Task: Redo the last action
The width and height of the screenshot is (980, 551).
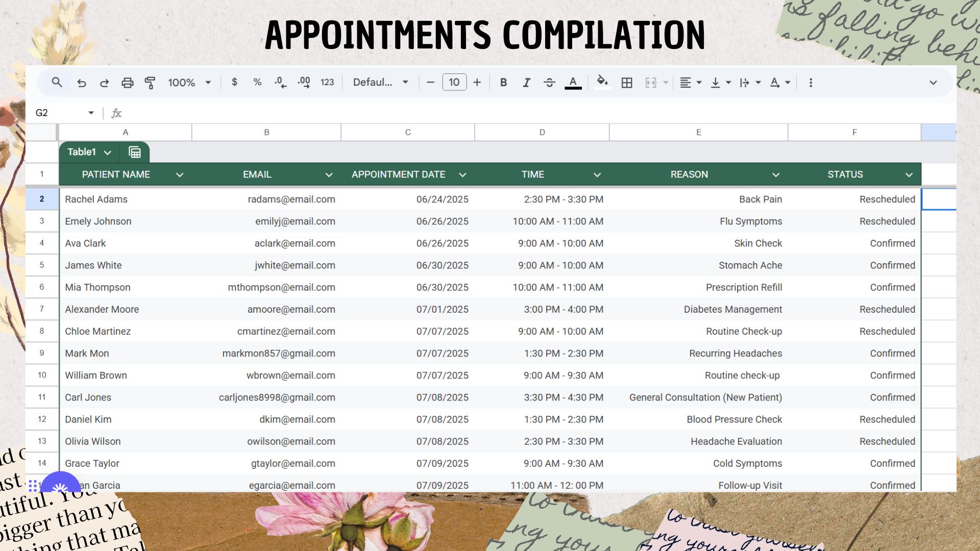Action: click(x=104, y=83)
